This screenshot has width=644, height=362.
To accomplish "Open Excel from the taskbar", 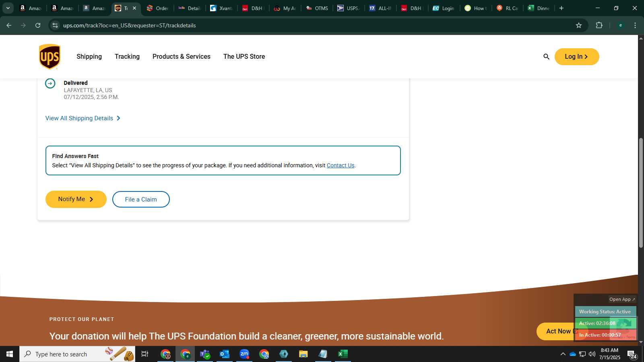I will click(x=343, y=354).
